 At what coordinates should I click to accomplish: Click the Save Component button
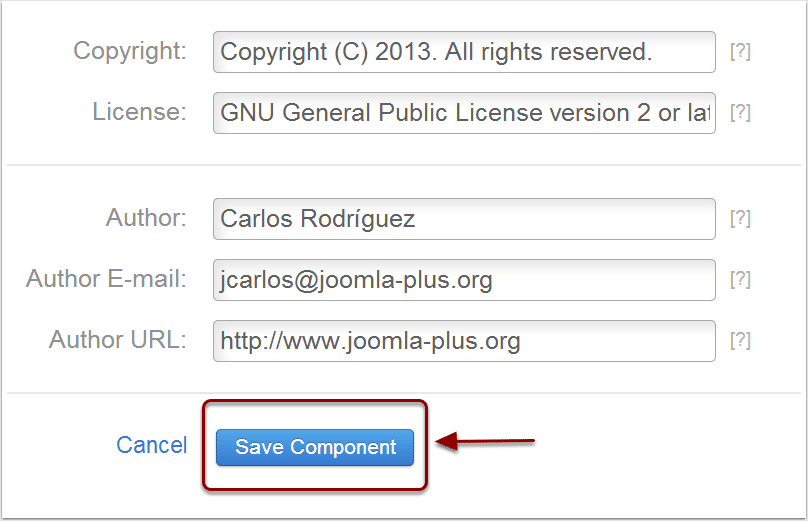point(315,447)
